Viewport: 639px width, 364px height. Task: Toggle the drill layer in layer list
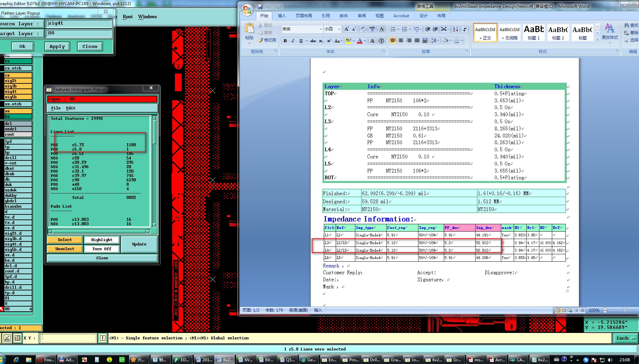18,158
